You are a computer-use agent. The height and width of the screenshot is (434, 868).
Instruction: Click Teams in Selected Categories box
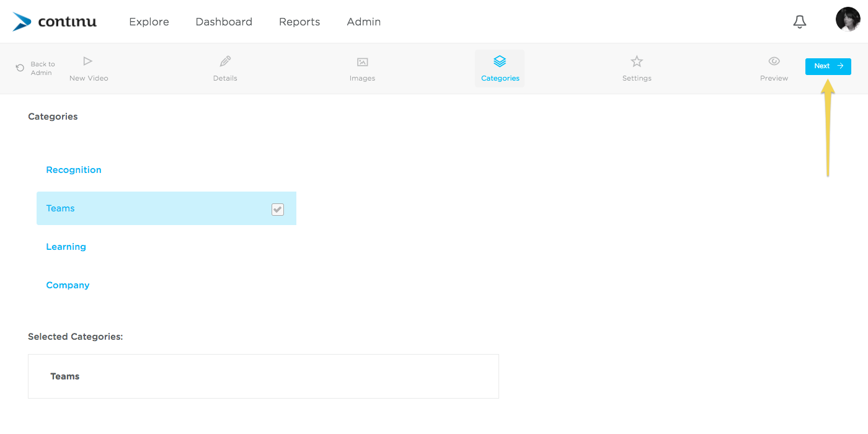[x=65, y=376]
